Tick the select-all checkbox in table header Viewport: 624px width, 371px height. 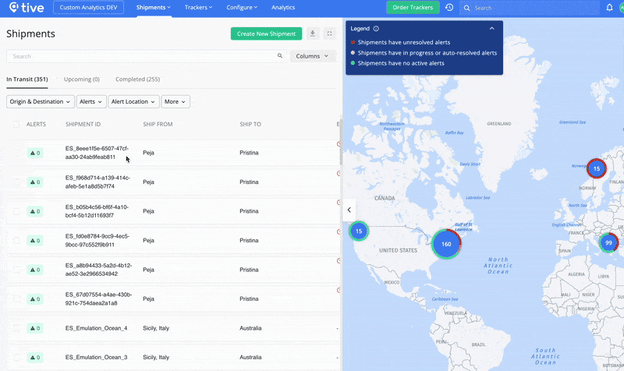click(x=16, y=124)
